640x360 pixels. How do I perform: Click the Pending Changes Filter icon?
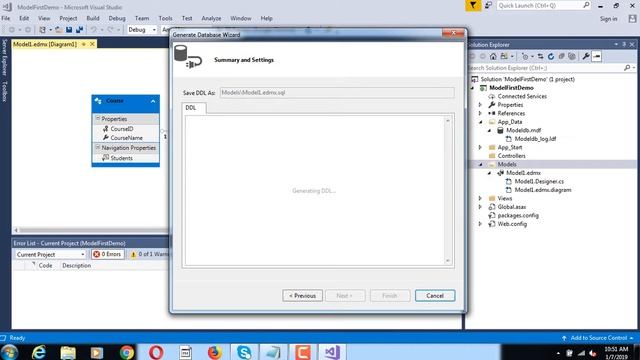coord(525,56)
